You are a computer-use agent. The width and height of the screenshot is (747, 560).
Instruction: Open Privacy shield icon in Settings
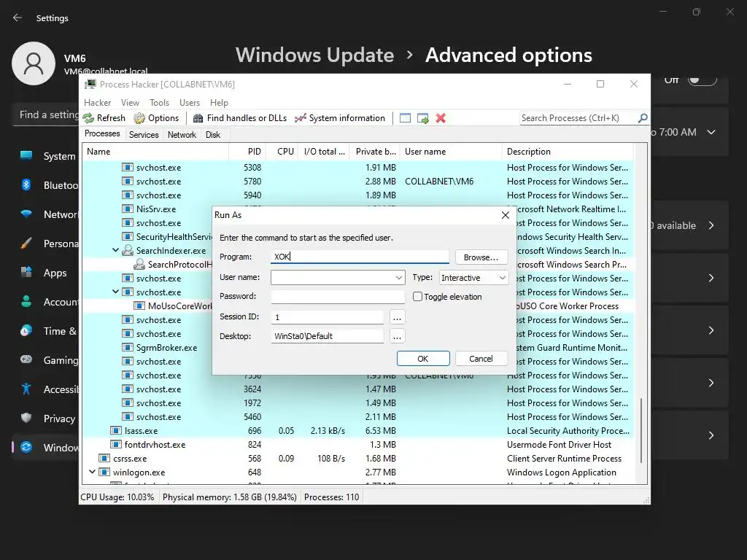(x=26, y=418)
